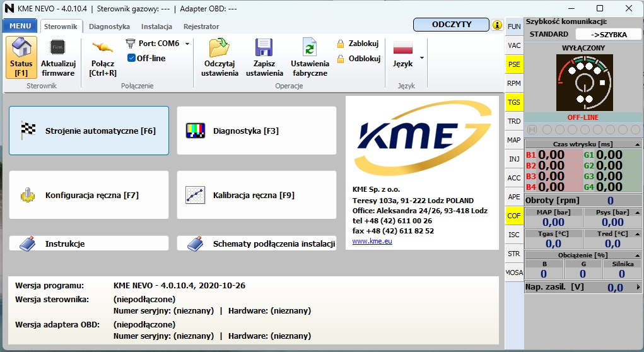Viewport: 644px width, 352px height.
Task: Switch to the Diagnostyka ribbon tab
Action: [109, 26]
